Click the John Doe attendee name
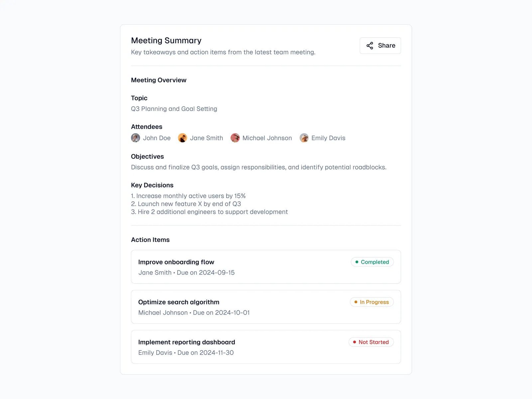Viewport: 532px width, 399px height. click(x=157, y=138)
